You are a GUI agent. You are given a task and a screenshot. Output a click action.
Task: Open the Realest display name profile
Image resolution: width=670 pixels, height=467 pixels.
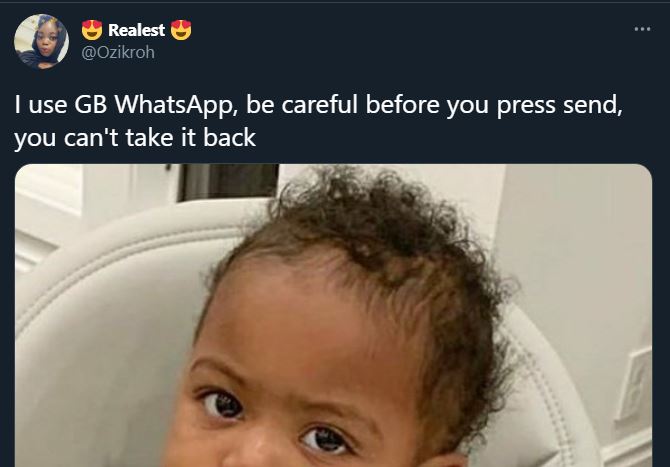[136, 30]
